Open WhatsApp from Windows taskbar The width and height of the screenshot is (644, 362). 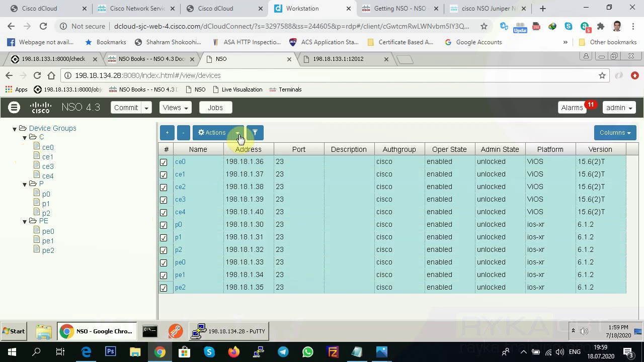coord(308,352)
